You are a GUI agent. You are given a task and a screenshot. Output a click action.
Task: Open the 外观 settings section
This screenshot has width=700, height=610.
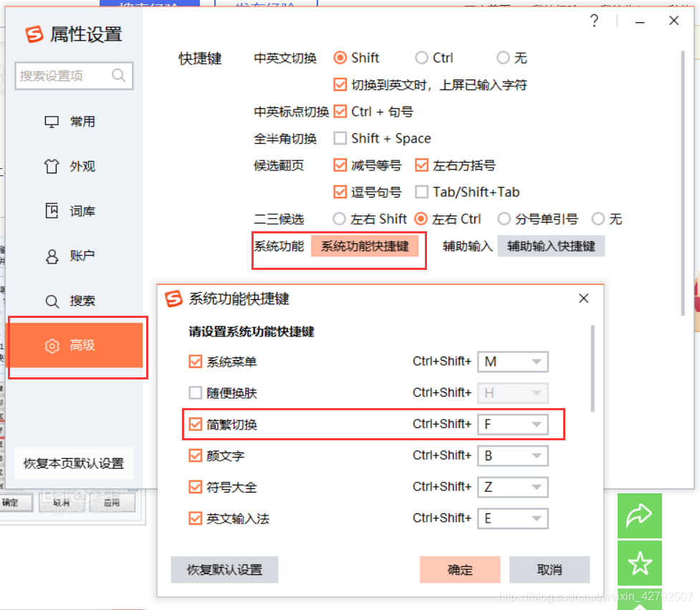(75, 166)
